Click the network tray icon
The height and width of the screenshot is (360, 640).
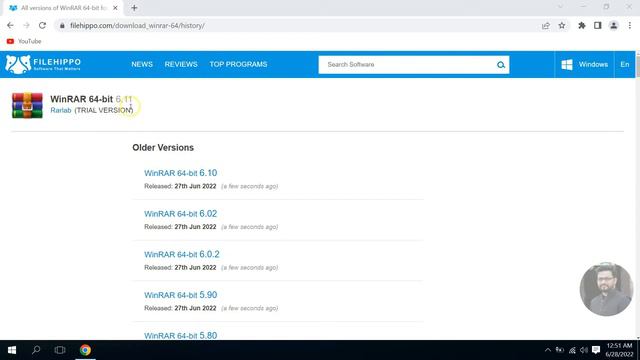point(572,350)
